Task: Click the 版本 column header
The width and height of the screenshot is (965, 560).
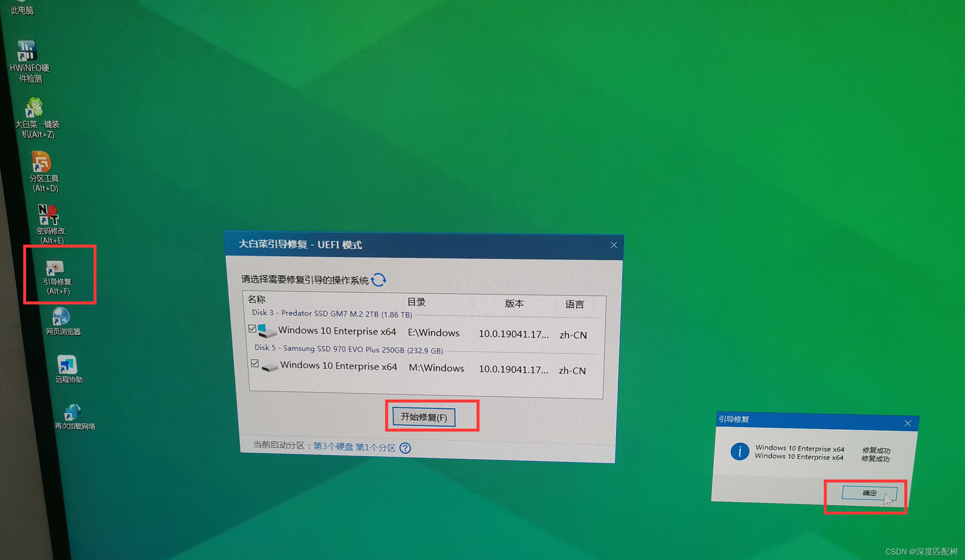Action: pos(514,303)
